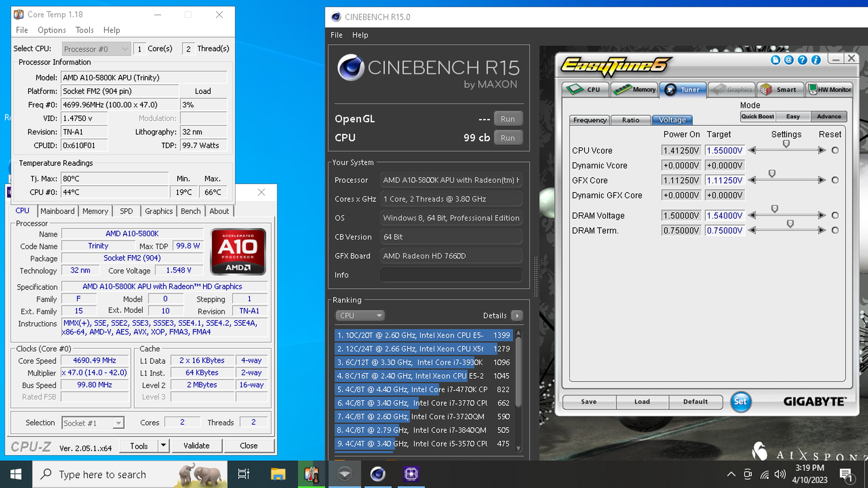Open Cinebench Ranking CPU dropdown
Image resolution: width=868 pixels, height=488 pixels.
[360, 315]
